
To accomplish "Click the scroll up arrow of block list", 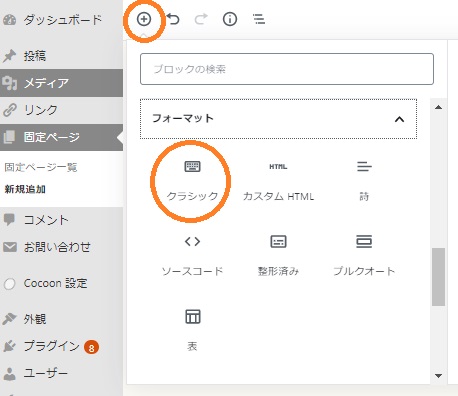I will click(439, 107).
